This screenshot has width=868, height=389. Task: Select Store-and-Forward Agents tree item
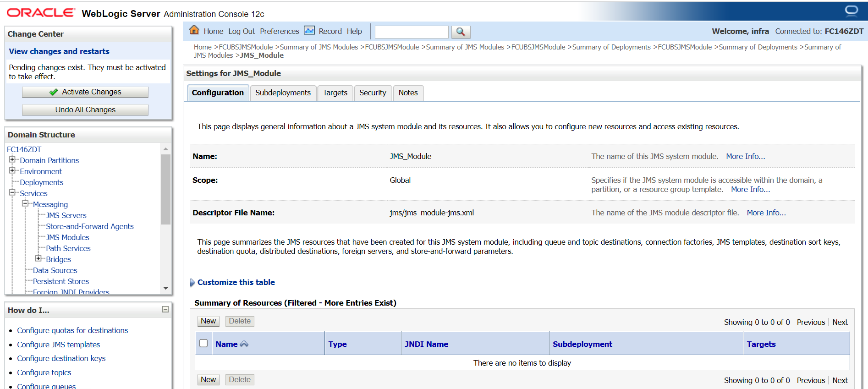click(90, 226)
